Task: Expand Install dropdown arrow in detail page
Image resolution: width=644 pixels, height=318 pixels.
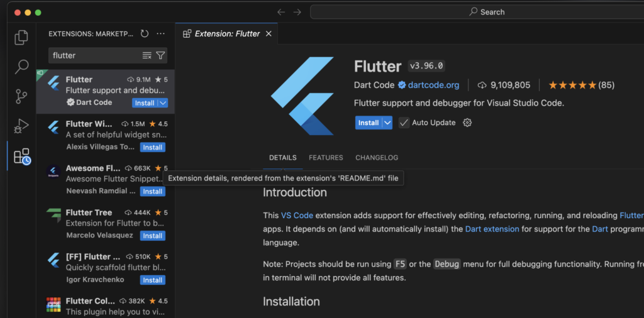Action: (387, 123)
